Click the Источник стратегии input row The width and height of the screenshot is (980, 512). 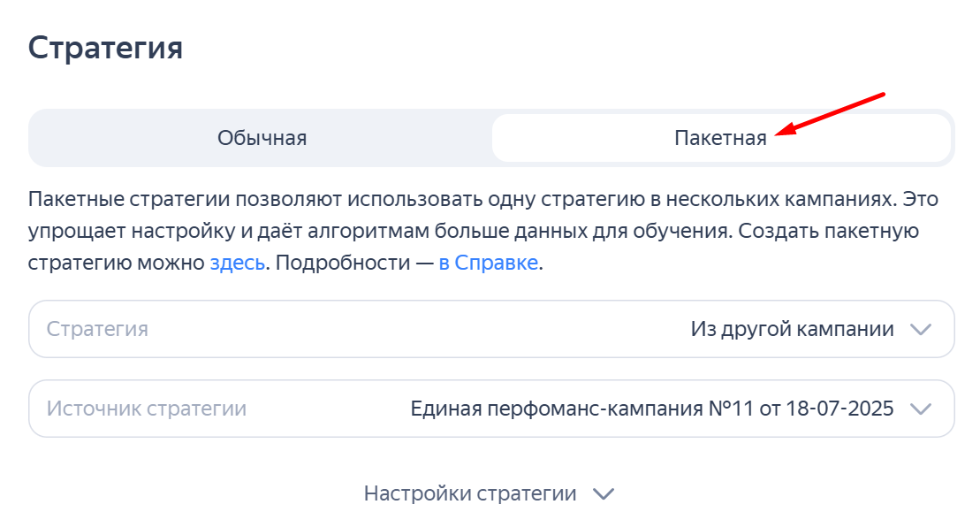point(265,409)
